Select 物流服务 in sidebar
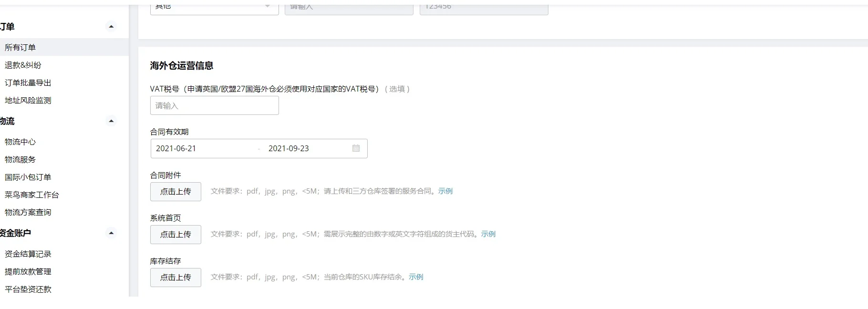Image resolution: width=868 pixels, height=309 pixels. tap(21, 159)
